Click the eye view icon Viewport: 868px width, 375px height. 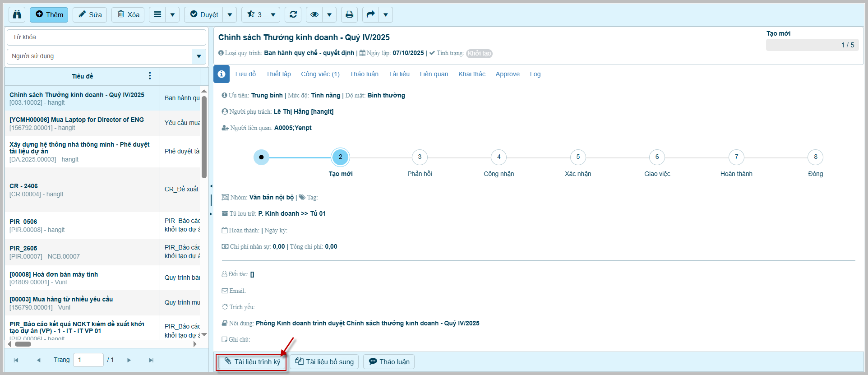coord(314,14)
